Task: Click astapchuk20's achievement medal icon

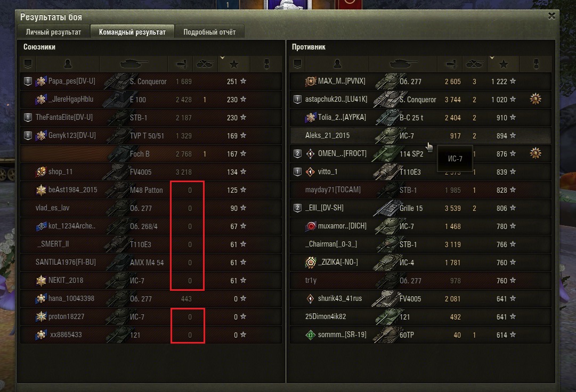Action: [535, 99]
